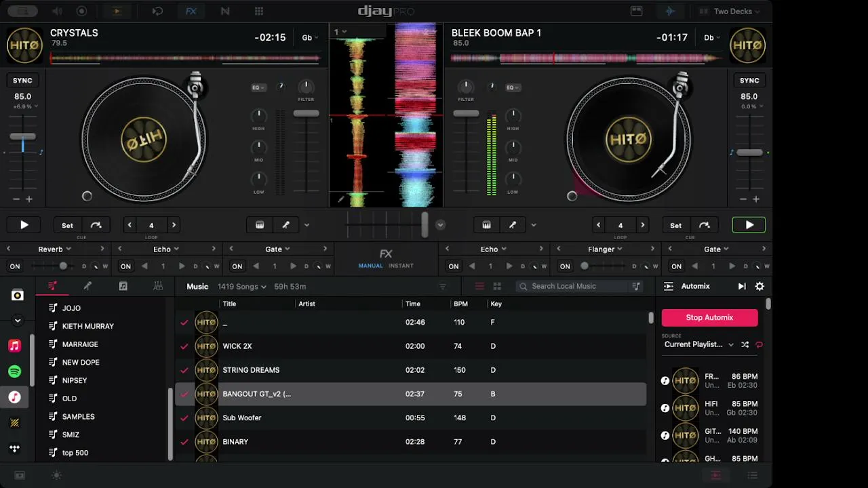Open the 1419 Songs dropdown
868x488 pixels.
(242, 287)
